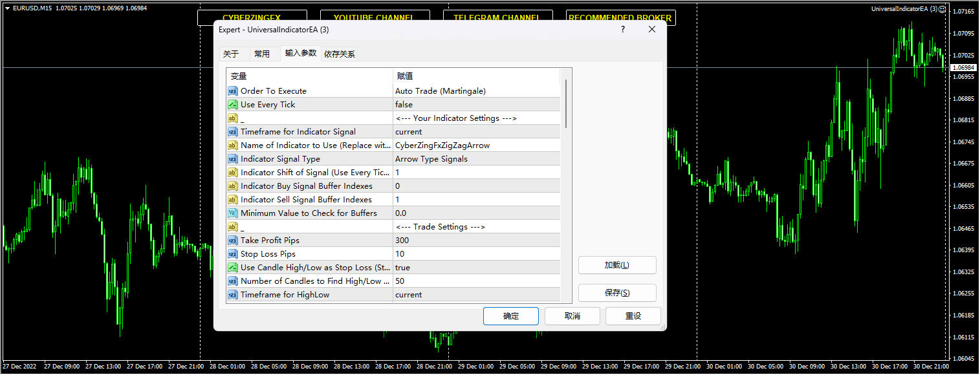Click the icon beside Timeframe for HighLow
Screen dimensions: 980x375
coord(232,295)
